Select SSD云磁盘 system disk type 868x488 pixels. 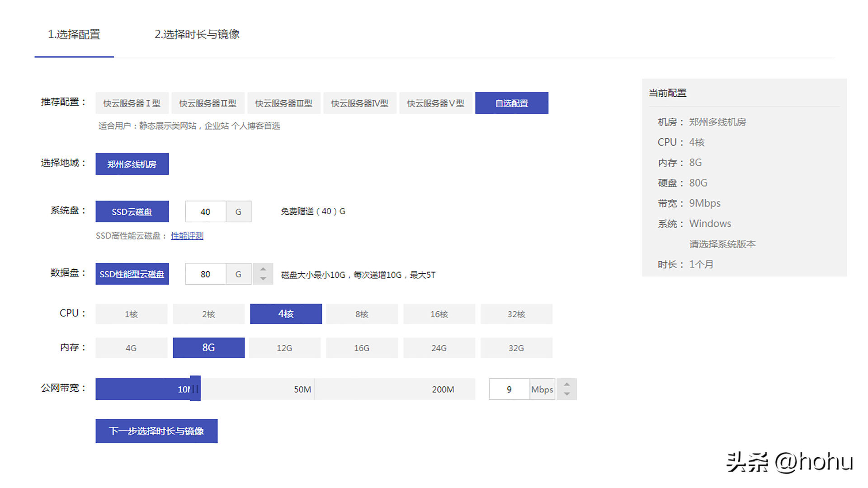pos(132,211)
